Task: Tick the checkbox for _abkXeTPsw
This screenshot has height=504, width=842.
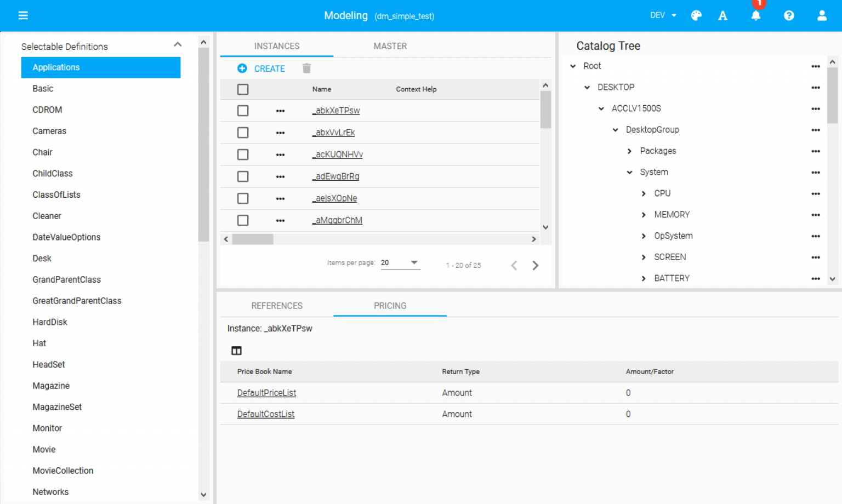Action: pyautogui.click(x=243, y=111)
